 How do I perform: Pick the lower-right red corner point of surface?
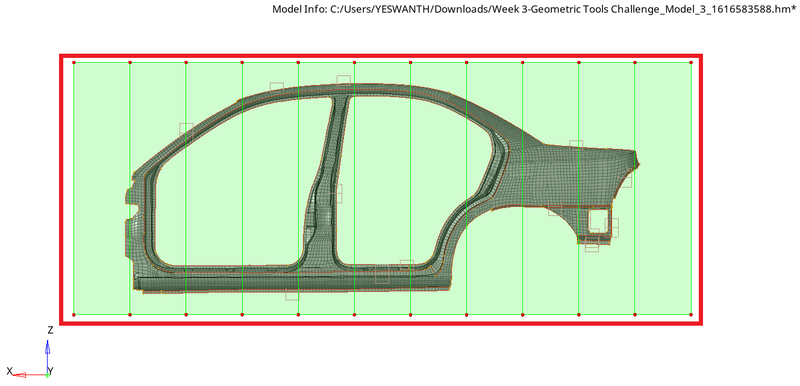coord(691,315)
